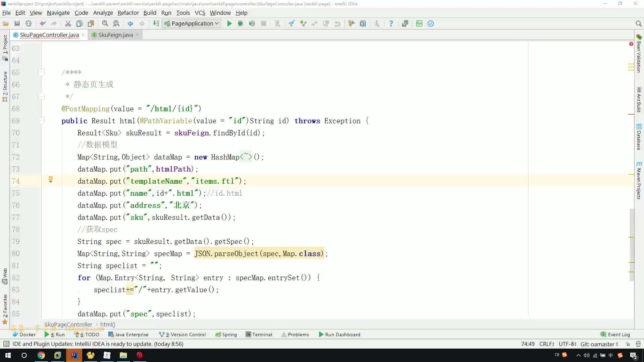The width and height of the screenshot is (644, 362).
Task: Click VCS Commit icon
Action: click(303, 23)
